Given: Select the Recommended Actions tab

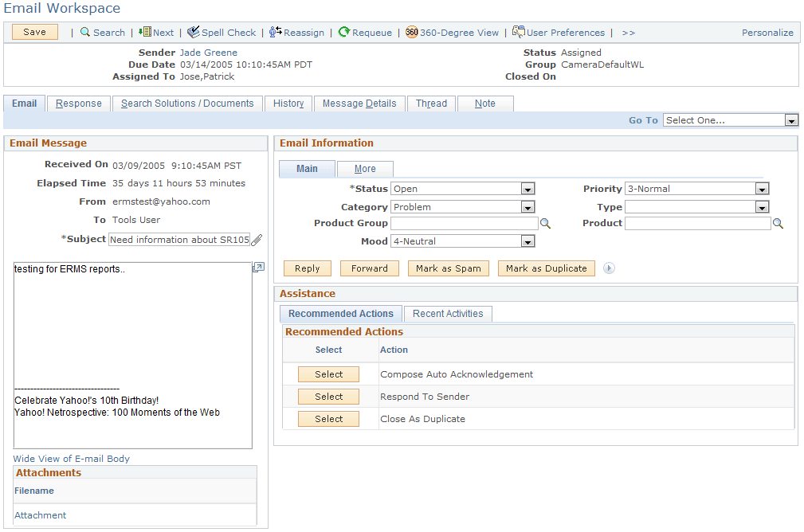Looking at the screenshot, I should (341, 314).
